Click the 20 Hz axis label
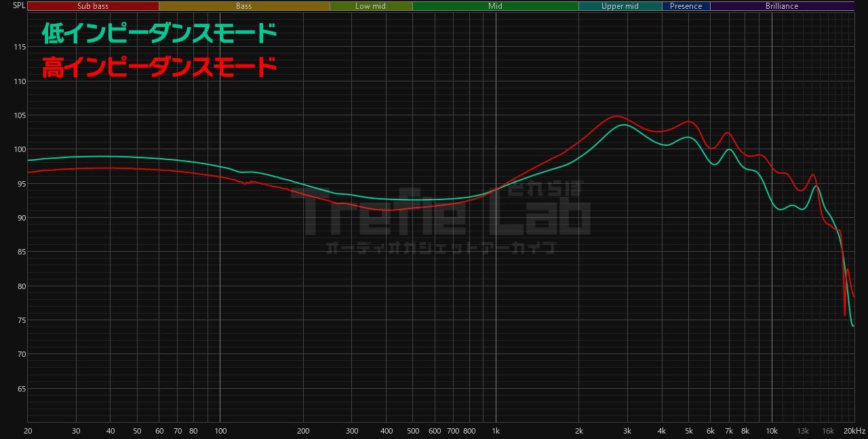868x439 pixels. [x=28, y=431]
